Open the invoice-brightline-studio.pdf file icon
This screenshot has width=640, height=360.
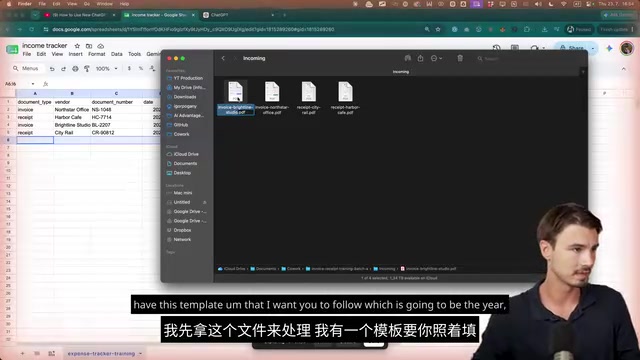[x=236, y=91]
